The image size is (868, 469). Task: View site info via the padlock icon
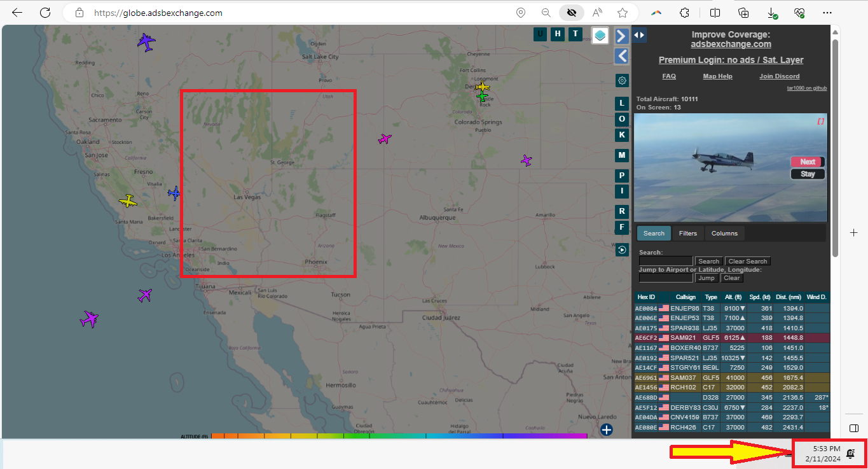coord(79,13)
